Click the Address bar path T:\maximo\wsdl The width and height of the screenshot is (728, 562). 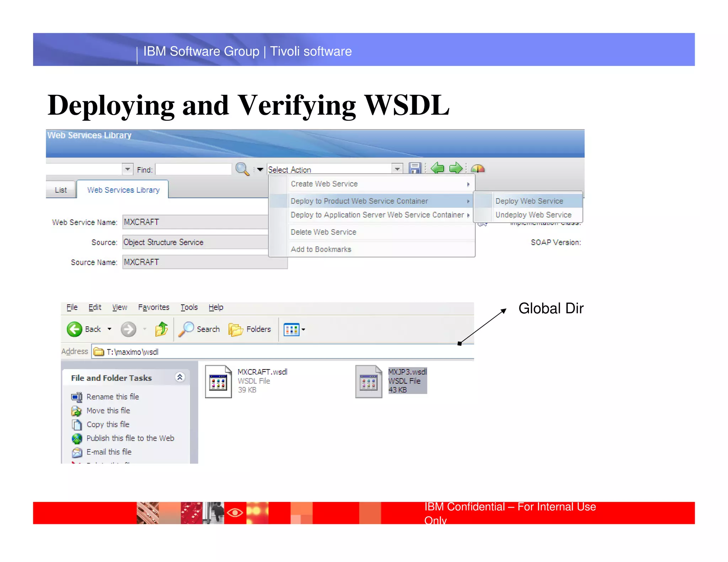click(x=132, y=352)
